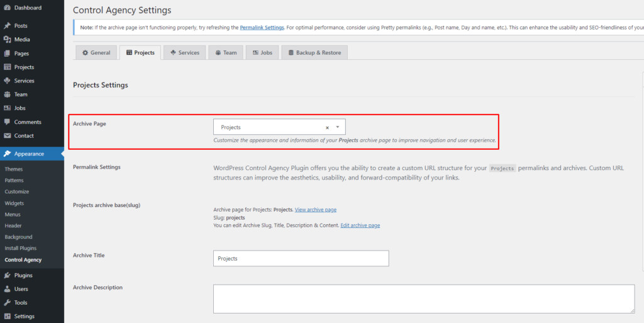Click the Projects sidebar menu icon
Viewport: 644px width, 323px height.
point(7,67)
